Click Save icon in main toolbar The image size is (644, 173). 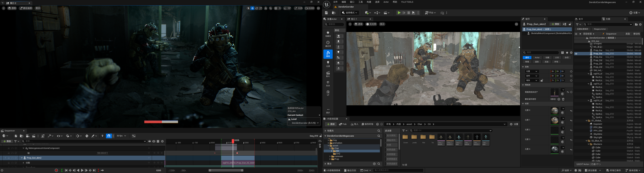point(326,13)
